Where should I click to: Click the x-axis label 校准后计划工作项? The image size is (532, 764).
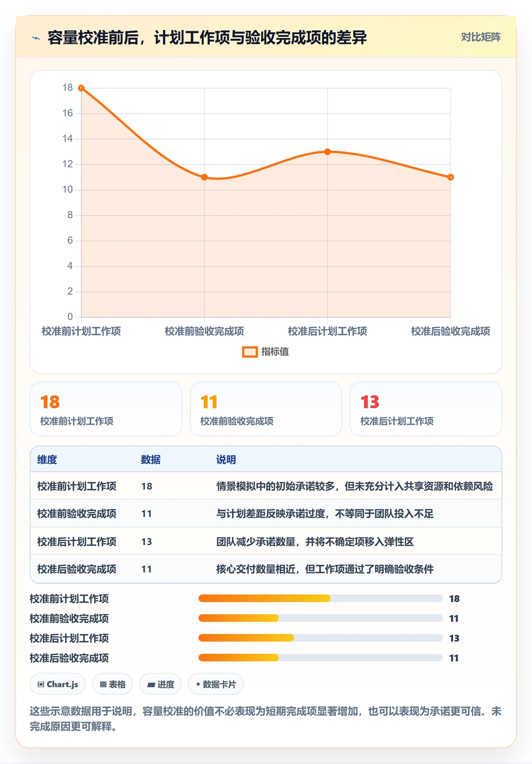tap(328, 331)
